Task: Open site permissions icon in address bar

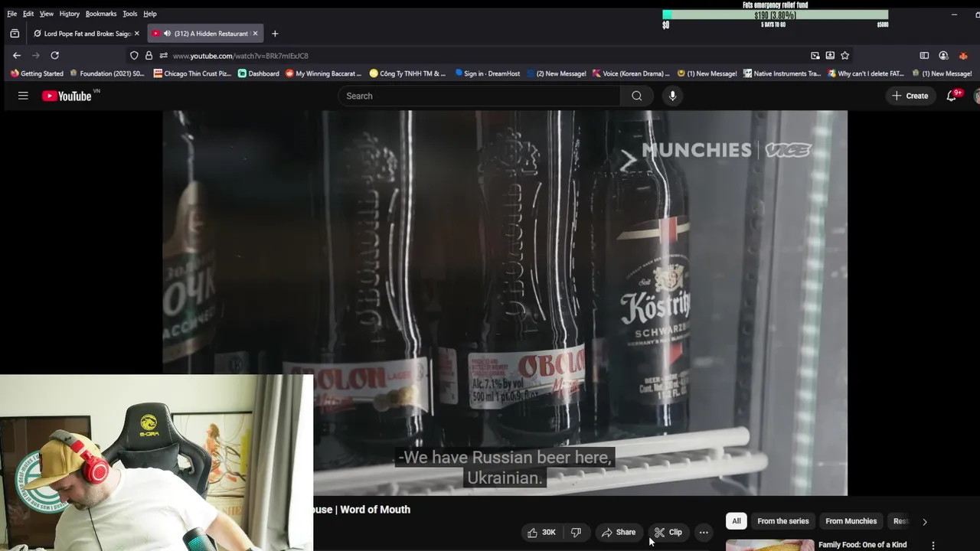Action: click(x=163, y=55)
